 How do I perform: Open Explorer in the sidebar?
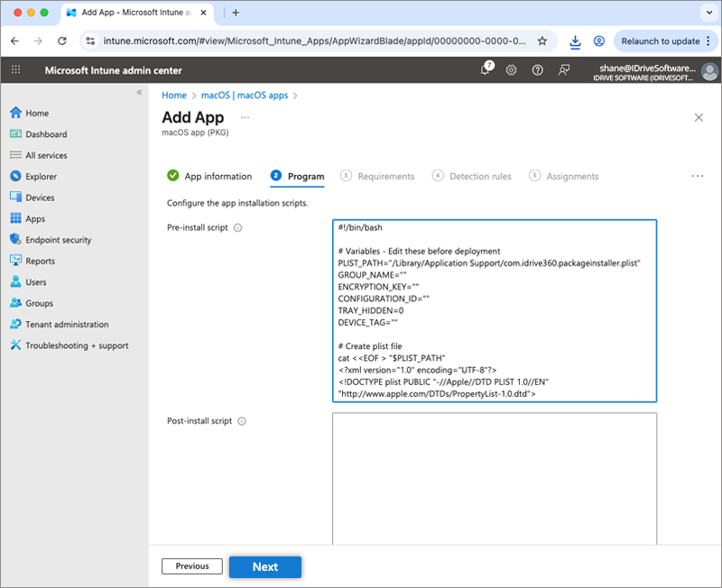coord(33,176)
